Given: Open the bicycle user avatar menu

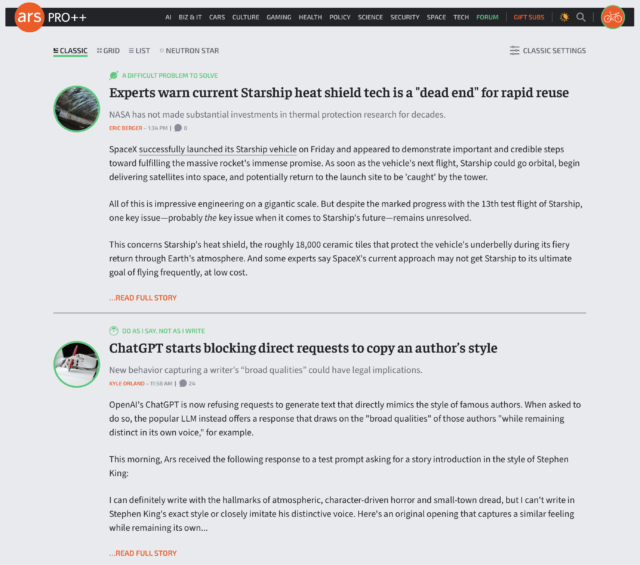Looking at the screenshot, I should [x=613, y=17].
